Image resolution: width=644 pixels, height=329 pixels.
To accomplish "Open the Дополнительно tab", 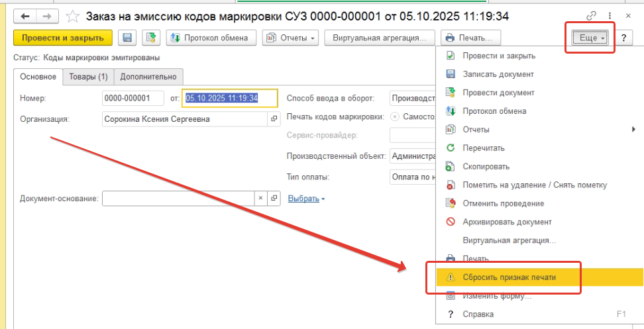I will [148, 77].
